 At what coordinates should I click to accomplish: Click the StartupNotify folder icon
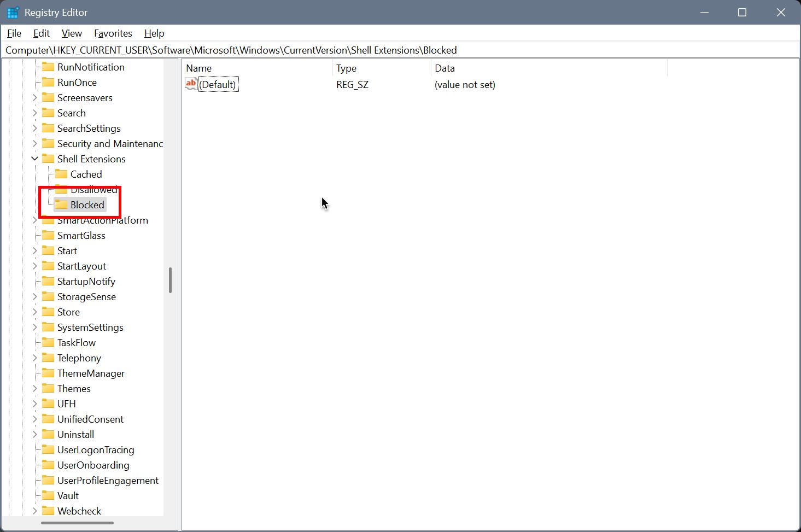pos(48,281)
